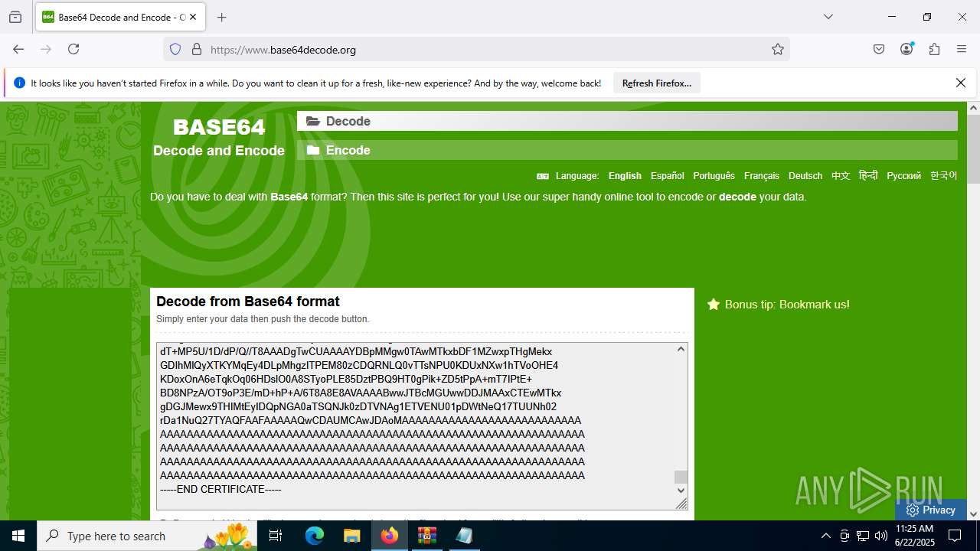This screenshot has height=551, width=980.
Task: Go forward to next page
Action: tap(46, 49)
